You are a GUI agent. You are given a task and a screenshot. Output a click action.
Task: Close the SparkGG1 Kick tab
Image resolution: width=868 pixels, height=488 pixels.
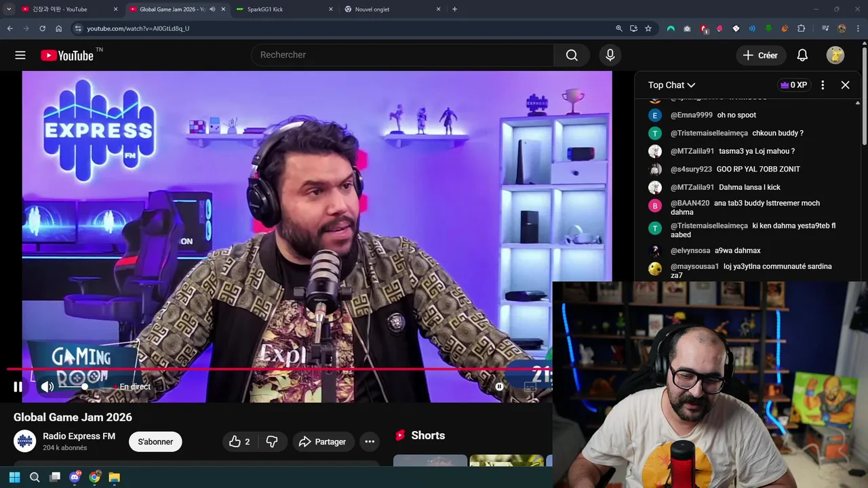331,9
